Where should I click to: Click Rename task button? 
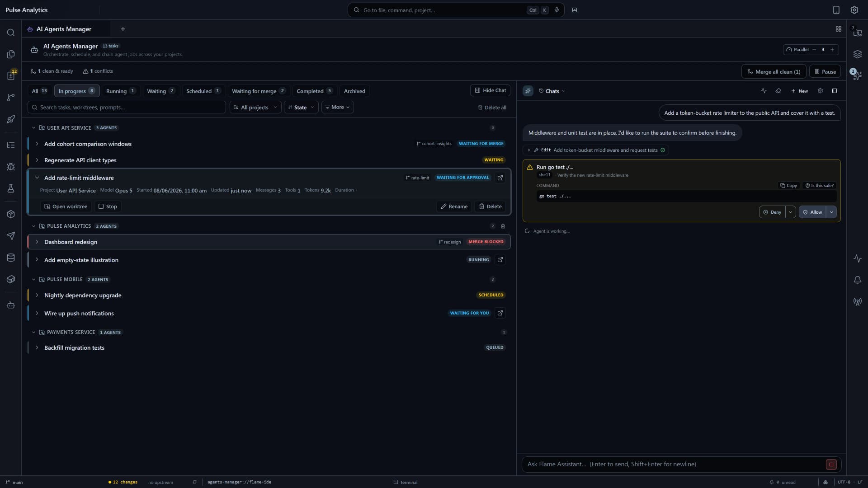[454, 206]
